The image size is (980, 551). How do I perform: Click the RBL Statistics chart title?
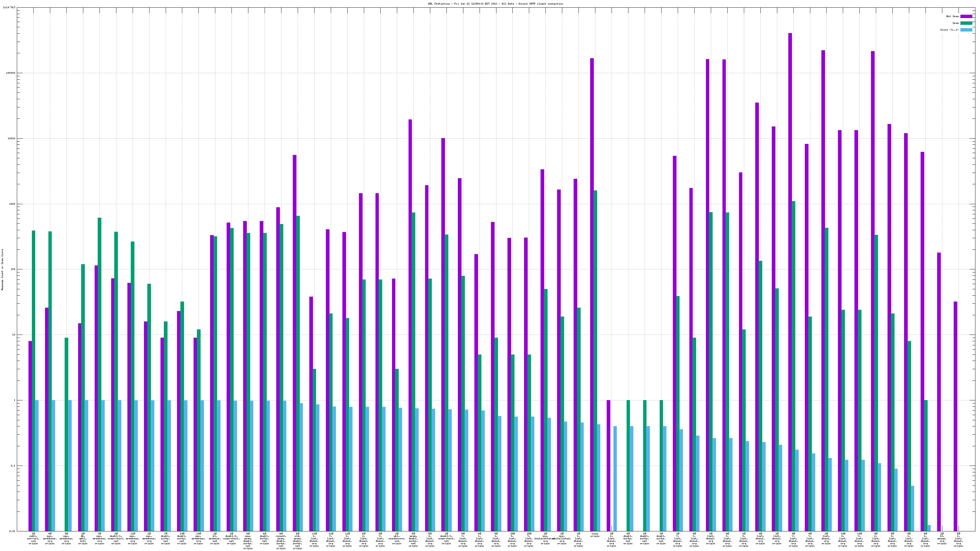coord(495,4)
